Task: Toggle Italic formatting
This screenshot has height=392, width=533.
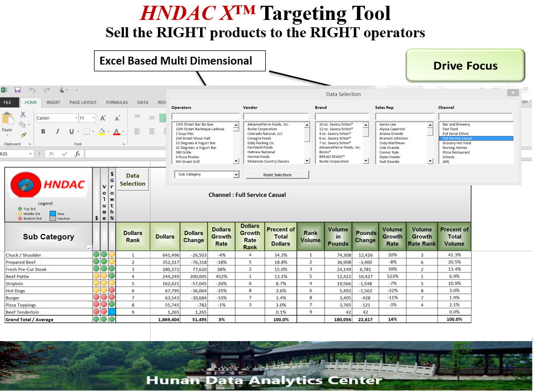Action: tap(57, 132)
